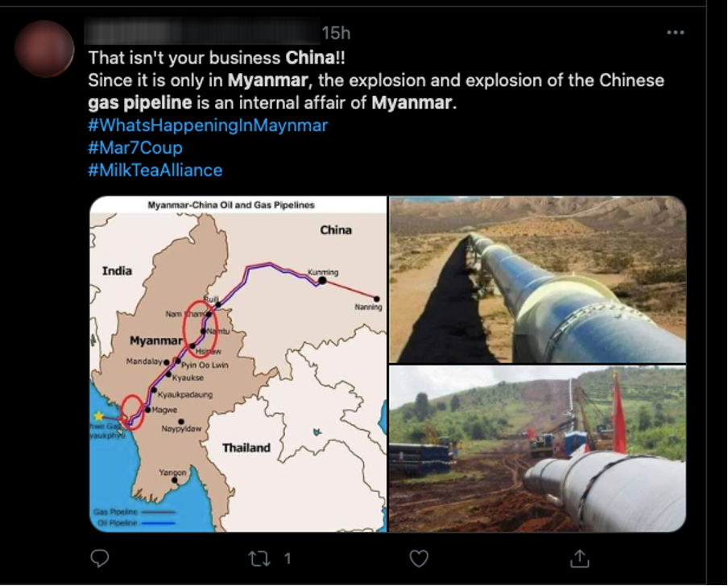The width and height of the screenshot is (728, 586).
Task: Click the bold gas pipeline text
Action: tap(140, 102)
